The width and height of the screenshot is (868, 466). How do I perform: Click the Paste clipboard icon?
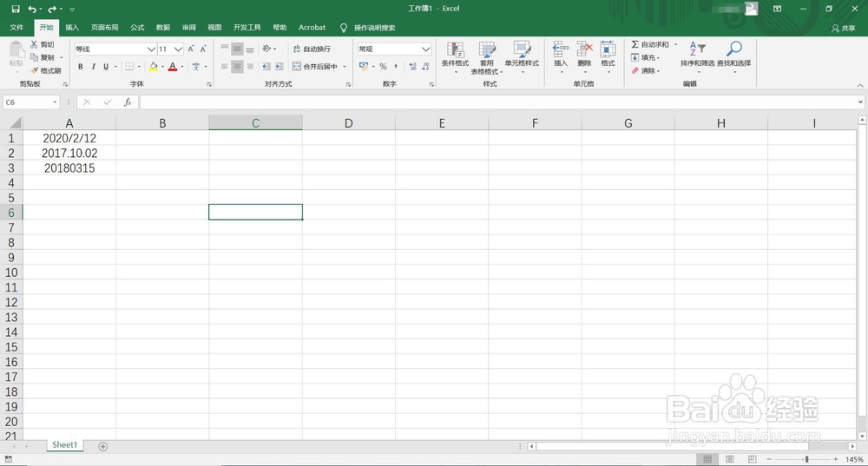16,50
